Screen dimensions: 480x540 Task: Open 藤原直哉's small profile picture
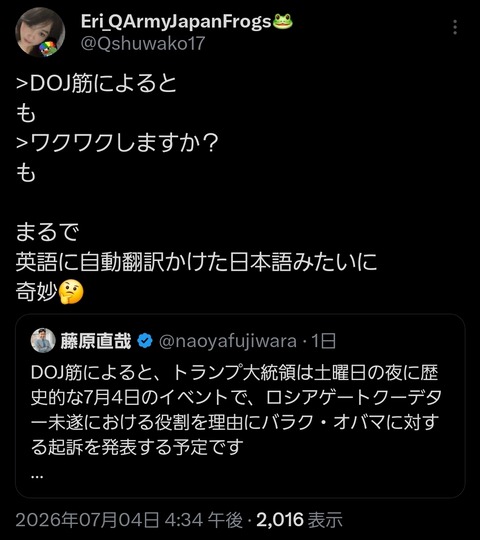tap(43, 340)
